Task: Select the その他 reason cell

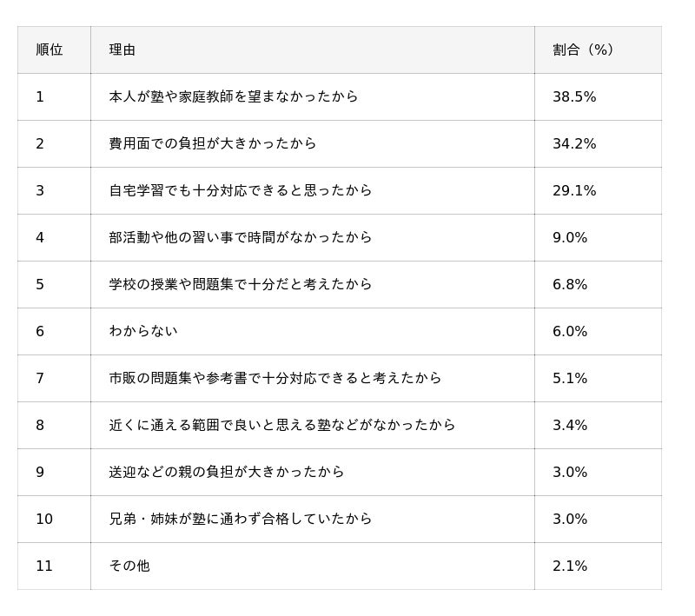Action: 129,566
